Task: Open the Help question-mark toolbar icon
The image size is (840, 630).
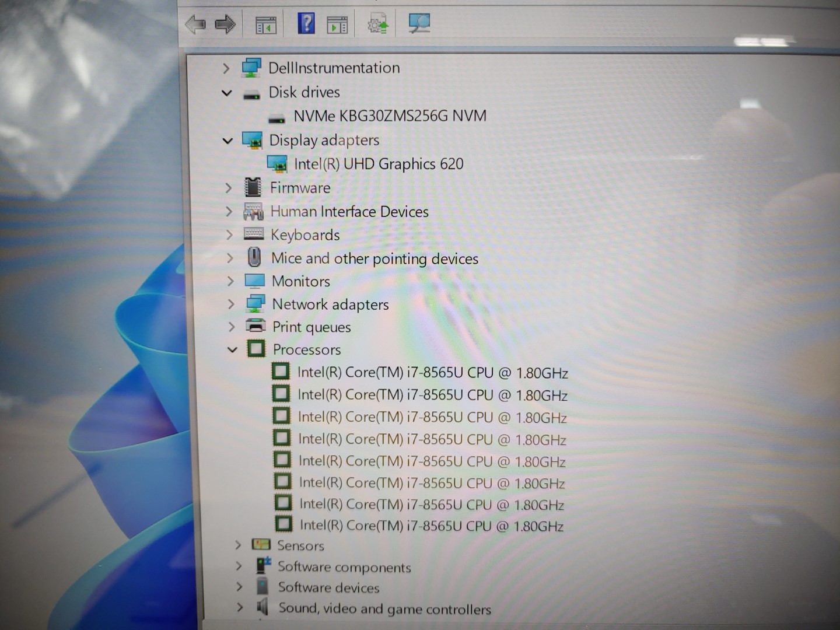Action: [306, 23]
